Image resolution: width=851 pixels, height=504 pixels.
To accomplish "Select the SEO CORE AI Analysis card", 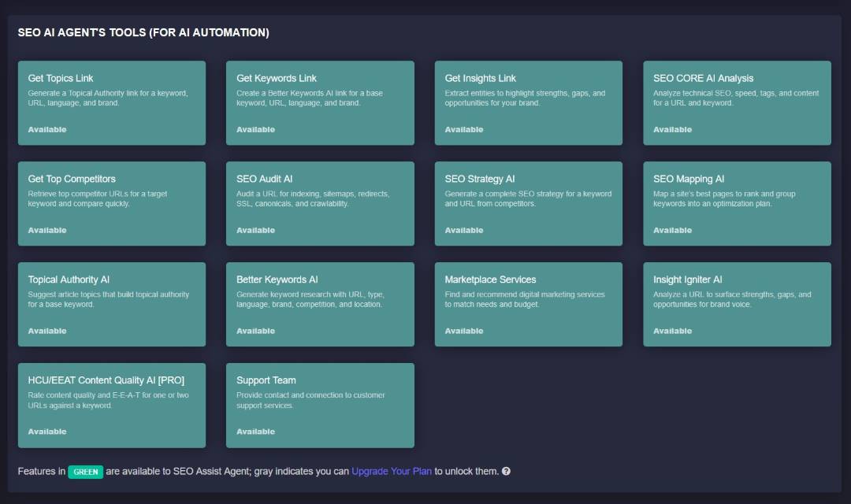I will 737,102.
